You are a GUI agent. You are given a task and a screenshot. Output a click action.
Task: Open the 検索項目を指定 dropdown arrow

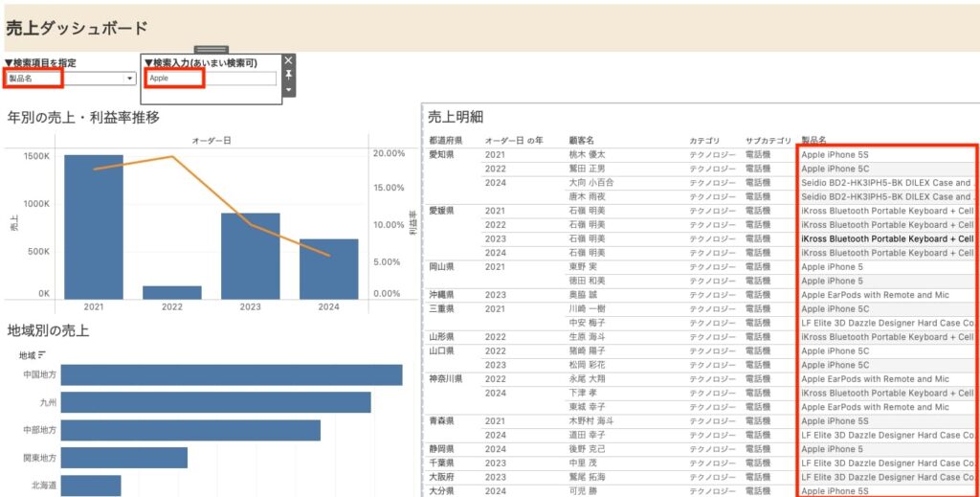click(130, 79)
